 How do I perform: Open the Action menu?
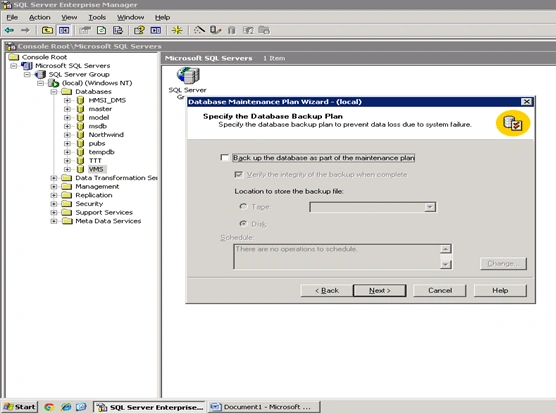(39, 17)
